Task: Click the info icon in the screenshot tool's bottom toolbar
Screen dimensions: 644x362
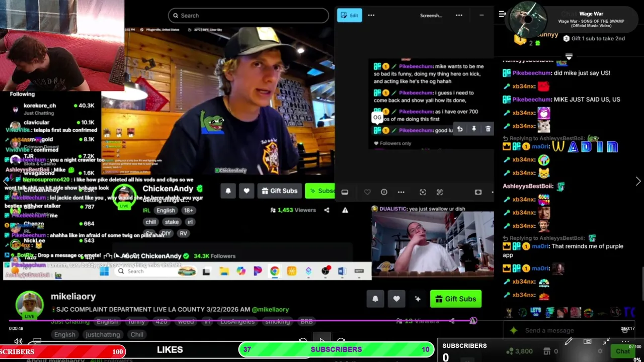Action: point(384,192)
